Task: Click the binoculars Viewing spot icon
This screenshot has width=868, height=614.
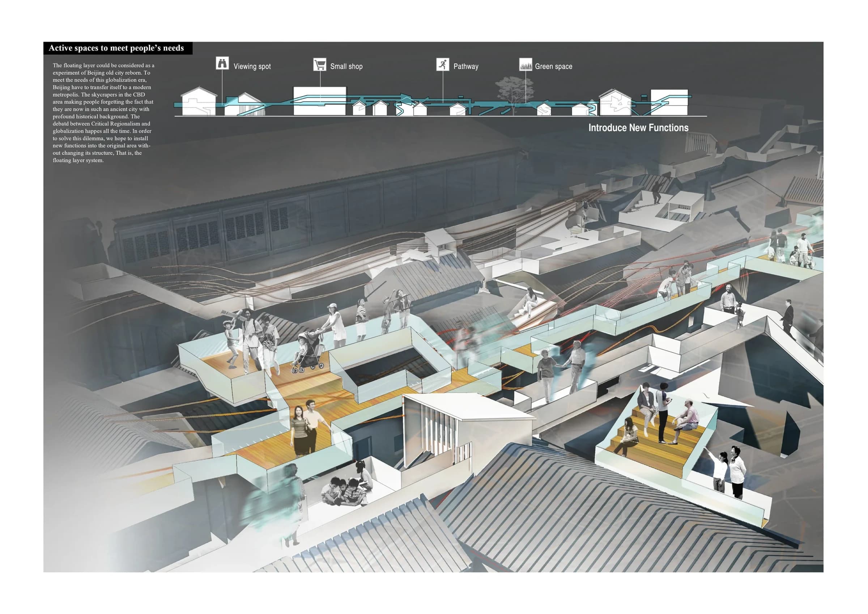Action: [x=222, y=63]
